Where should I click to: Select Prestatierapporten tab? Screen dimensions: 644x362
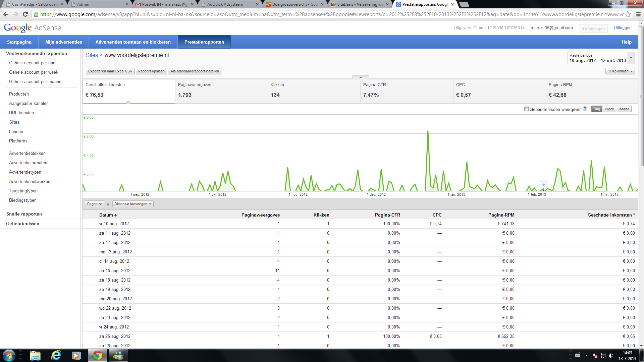(204, 42)
